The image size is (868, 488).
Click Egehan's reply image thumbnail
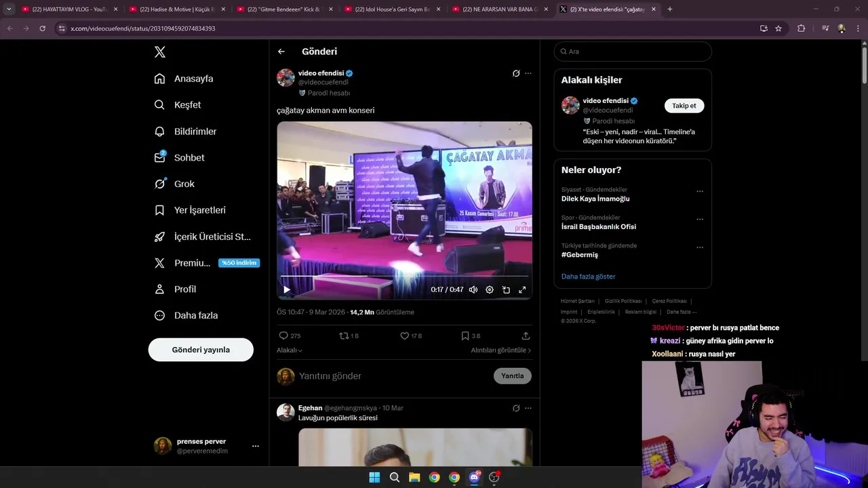pos(415,447)
